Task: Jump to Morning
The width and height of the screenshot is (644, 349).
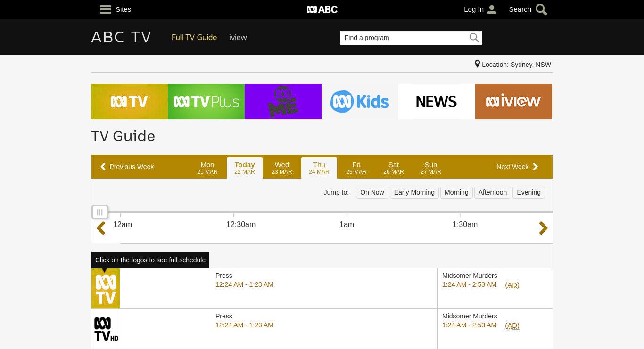Action: (456, 192)
